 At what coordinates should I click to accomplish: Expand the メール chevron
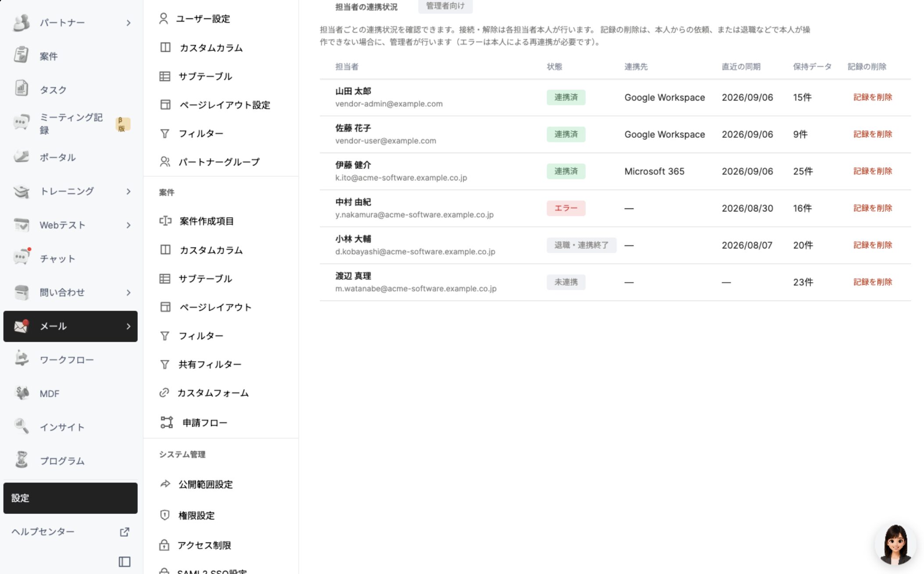pos(128,326)
